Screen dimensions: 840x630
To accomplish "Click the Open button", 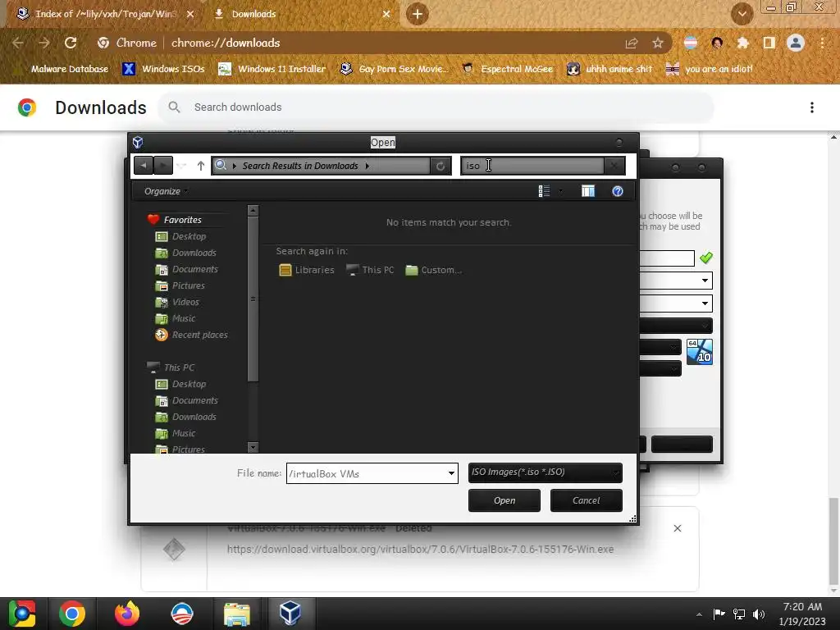I will [x=504, y=500].
